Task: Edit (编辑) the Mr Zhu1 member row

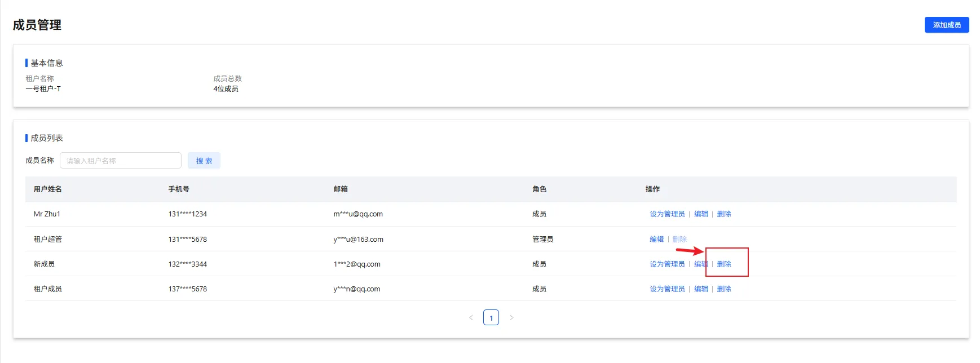Action: [x=701, y=214]
